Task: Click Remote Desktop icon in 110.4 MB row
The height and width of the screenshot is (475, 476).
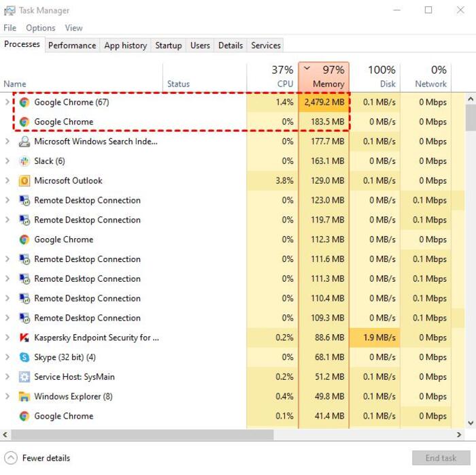Action: coord(24,298)
